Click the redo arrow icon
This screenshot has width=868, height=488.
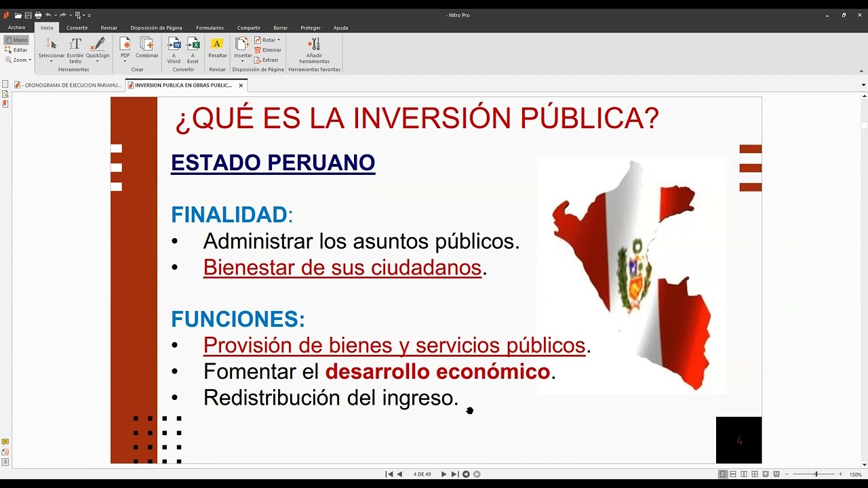point(63,15)
